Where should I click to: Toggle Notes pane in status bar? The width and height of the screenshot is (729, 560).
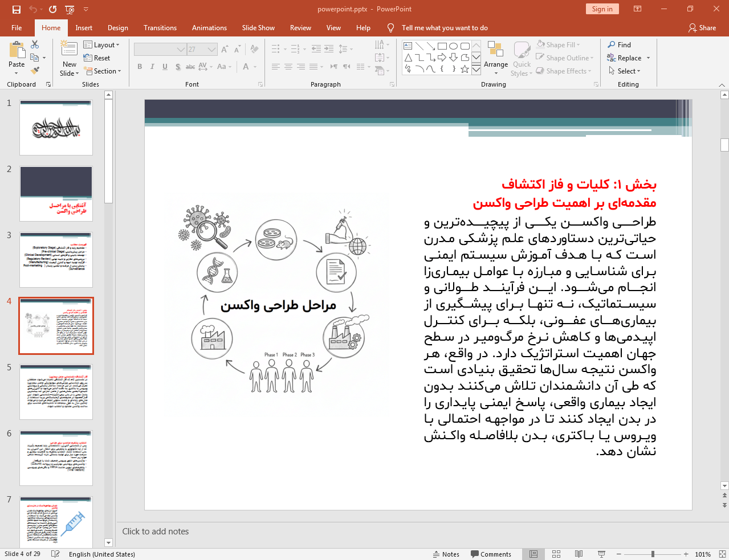pos(446,554)
